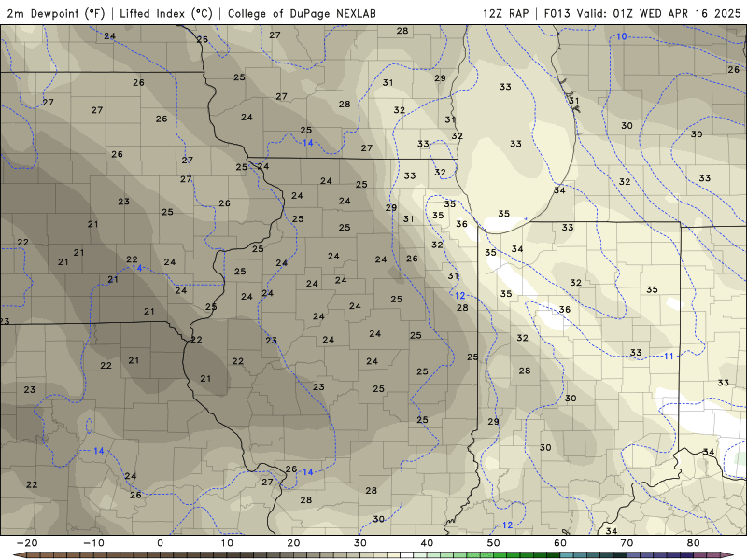Click the "F013 Valid: 01Z WED APR 16 2025" text

tap(642, 13)
